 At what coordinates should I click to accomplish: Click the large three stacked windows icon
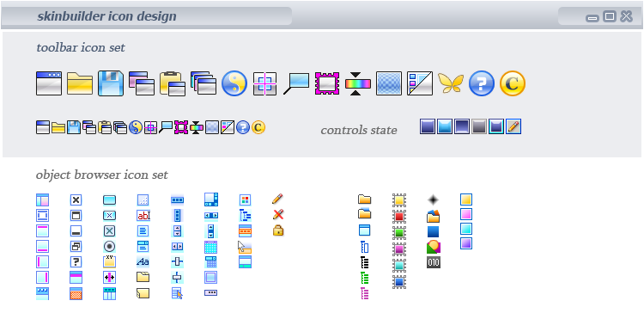[204, 83]
